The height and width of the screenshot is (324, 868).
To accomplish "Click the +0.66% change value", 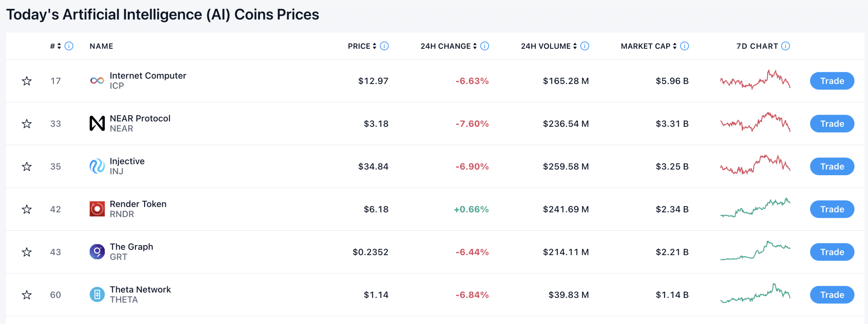I will 471,209.
